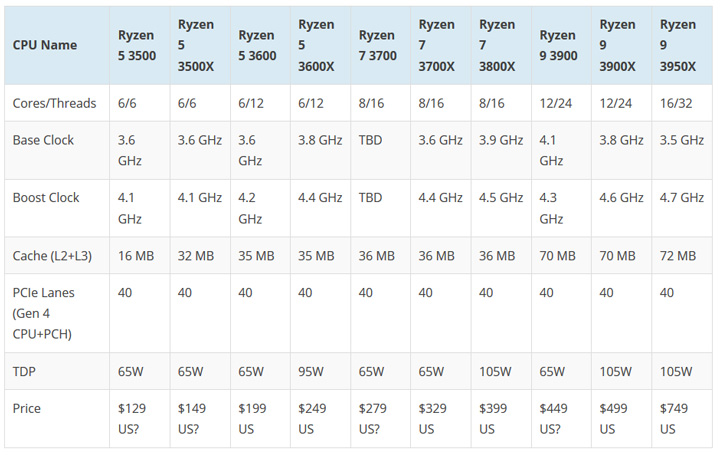Click the 8/16 cell under Ryzen 7 3800X
Screen dimensions: 720x457
501,103
